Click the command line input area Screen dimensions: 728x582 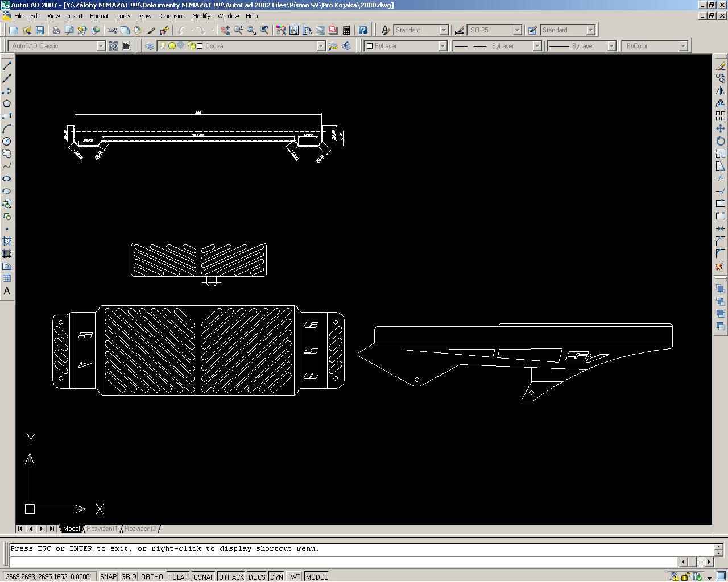click(x=344, y=562)
